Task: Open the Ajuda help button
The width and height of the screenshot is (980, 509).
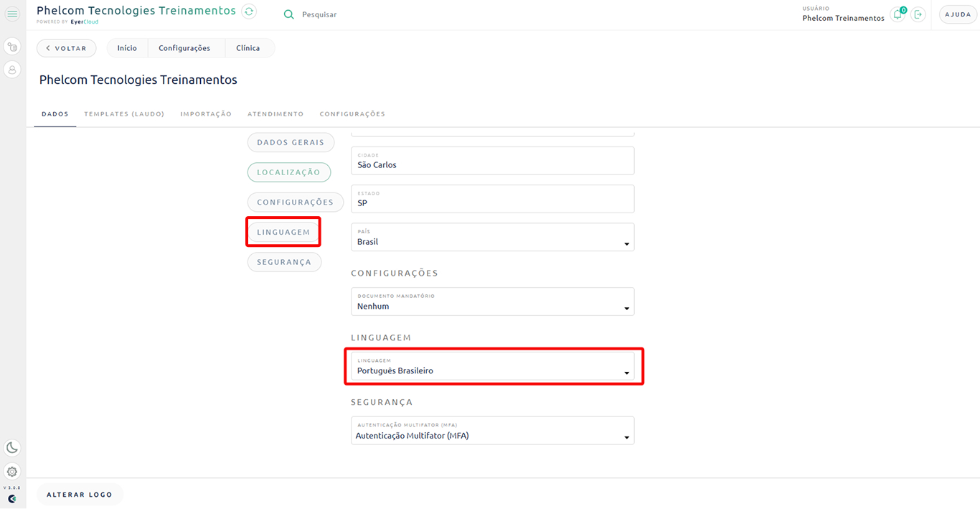Action: coord(957,14)
